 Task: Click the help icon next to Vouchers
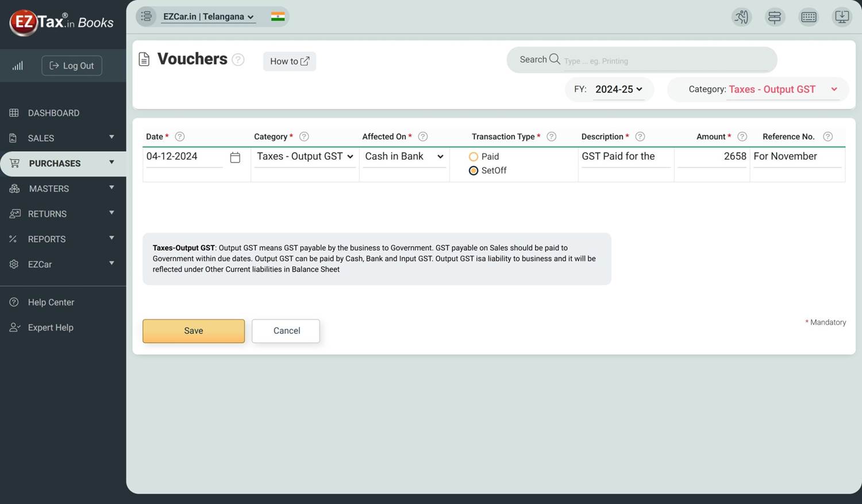238,60
